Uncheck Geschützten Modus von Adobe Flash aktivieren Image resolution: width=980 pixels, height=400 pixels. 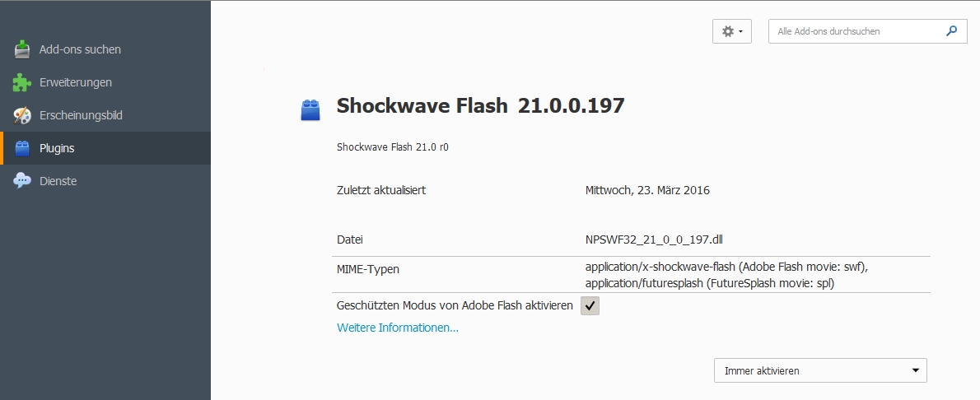(x=590, y=306)
